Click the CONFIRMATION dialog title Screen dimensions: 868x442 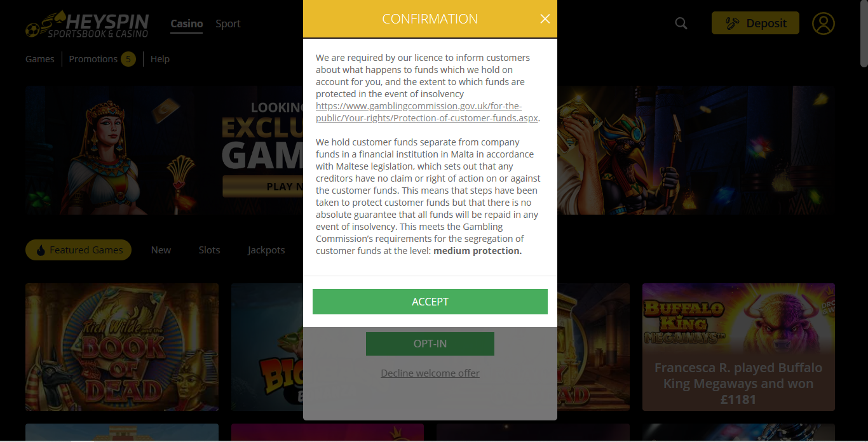(x=430, y=19)
